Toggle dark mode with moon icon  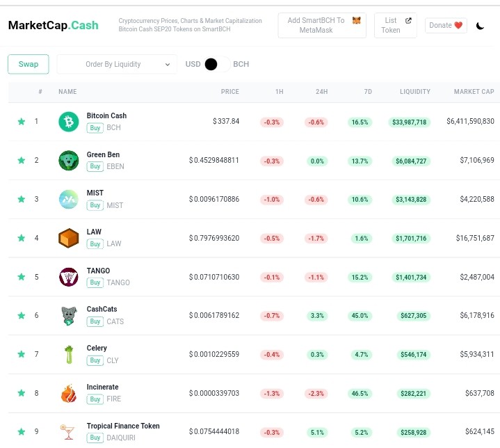pos(480,26)
